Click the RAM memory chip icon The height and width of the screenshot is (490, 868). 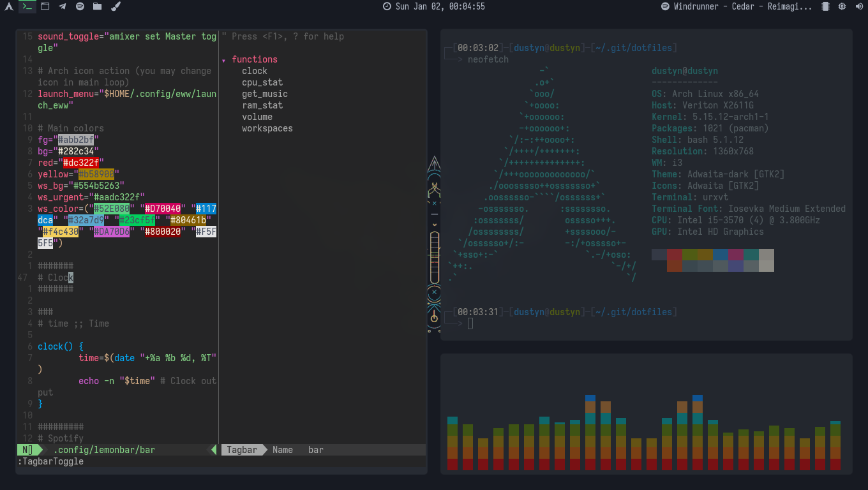[x=825, y=6]
